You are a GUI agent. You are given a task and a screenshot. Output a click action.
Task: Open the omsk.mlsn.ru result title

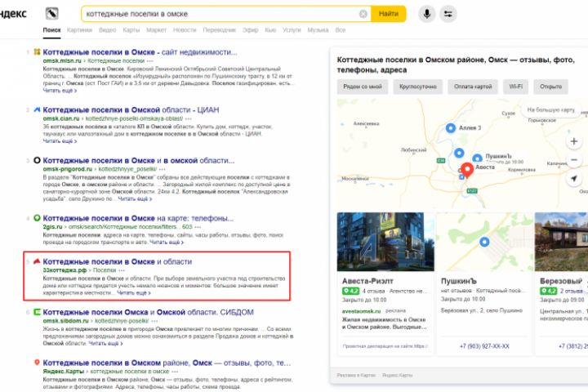140,52
